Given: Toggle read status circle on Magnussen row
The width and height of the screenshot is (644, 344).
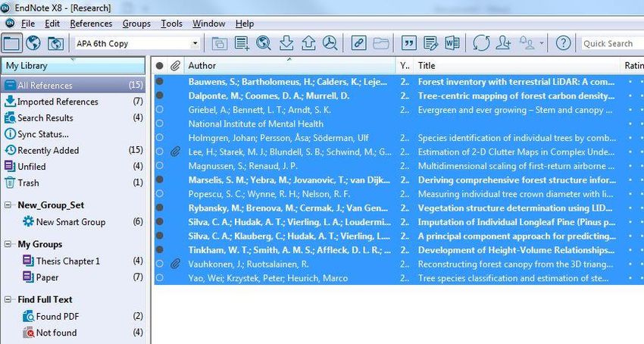Looking at the screenshot, I should click(160, 166).
